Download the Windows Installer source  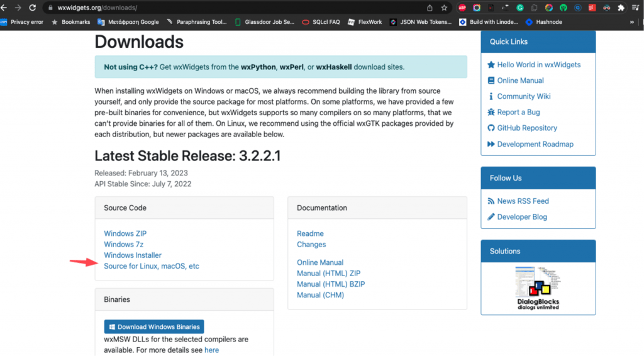pos(133,255)
